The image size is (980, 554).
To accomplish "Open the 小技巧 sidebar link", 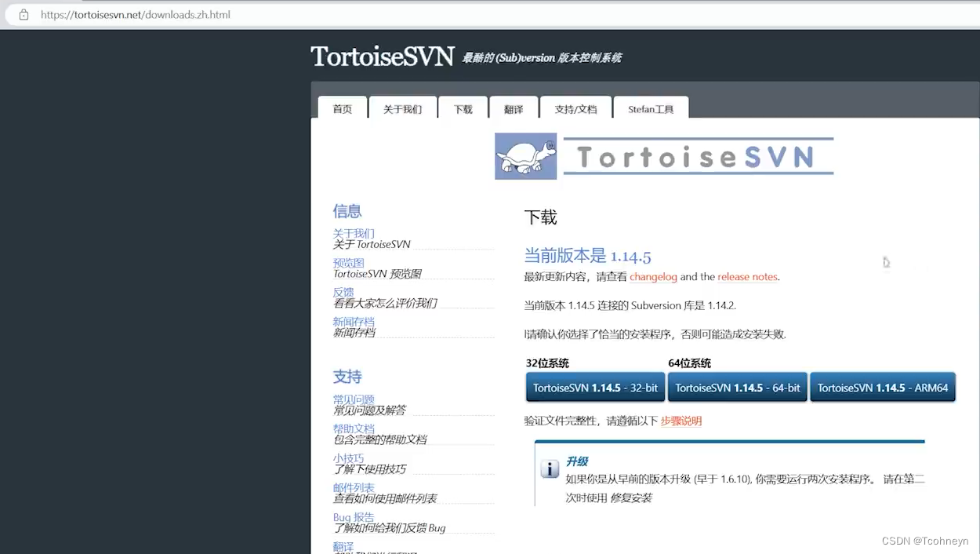I will click(348, 458).
